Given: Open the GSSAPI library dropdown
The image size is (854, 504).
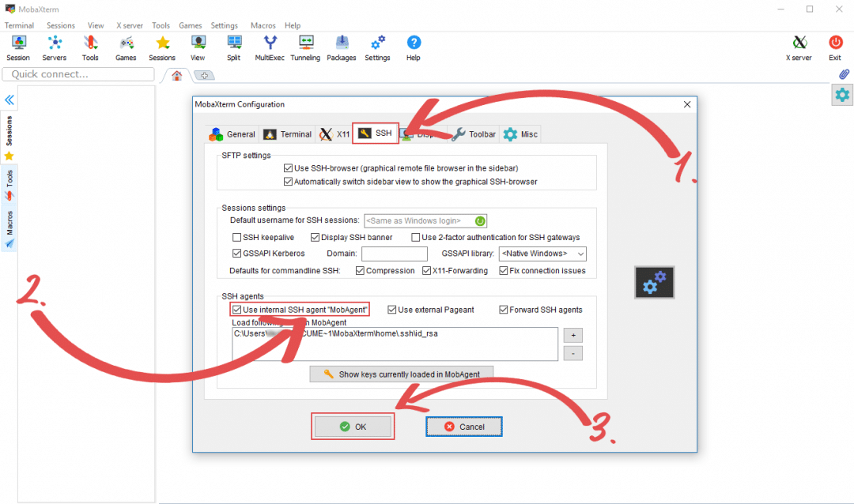Looking at the screenshot, I should [542, 254].
